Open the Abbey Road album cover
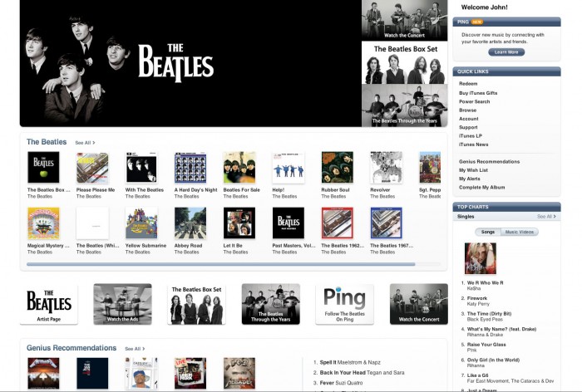 (x=190, y=223)
